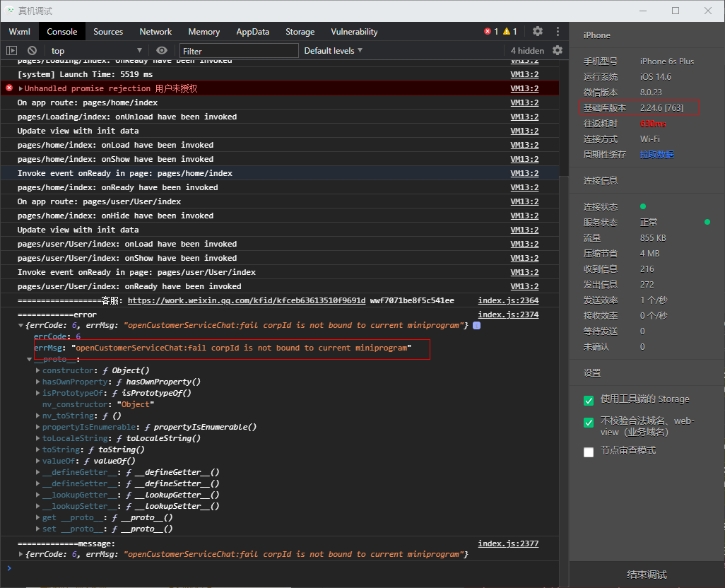
Task: Expand the __lookupSetter__ property
Action: click(38, 506)
